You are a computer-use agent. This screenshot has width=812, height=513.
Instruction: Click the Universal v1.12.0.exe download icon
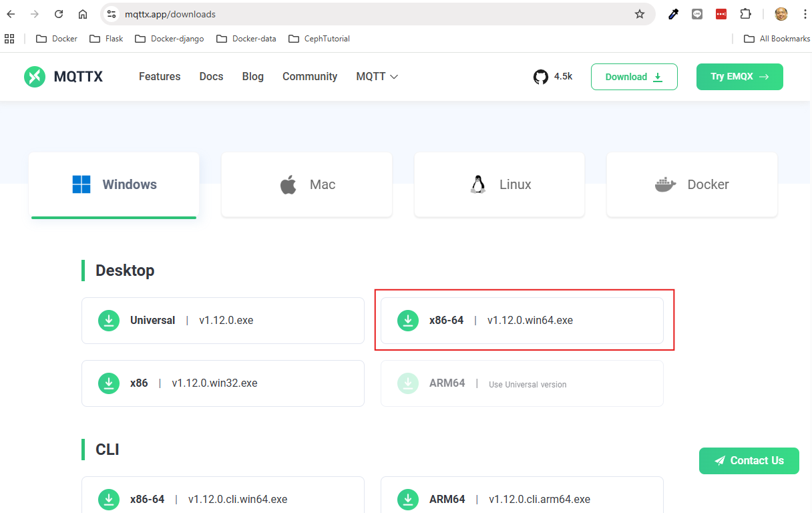109,321
